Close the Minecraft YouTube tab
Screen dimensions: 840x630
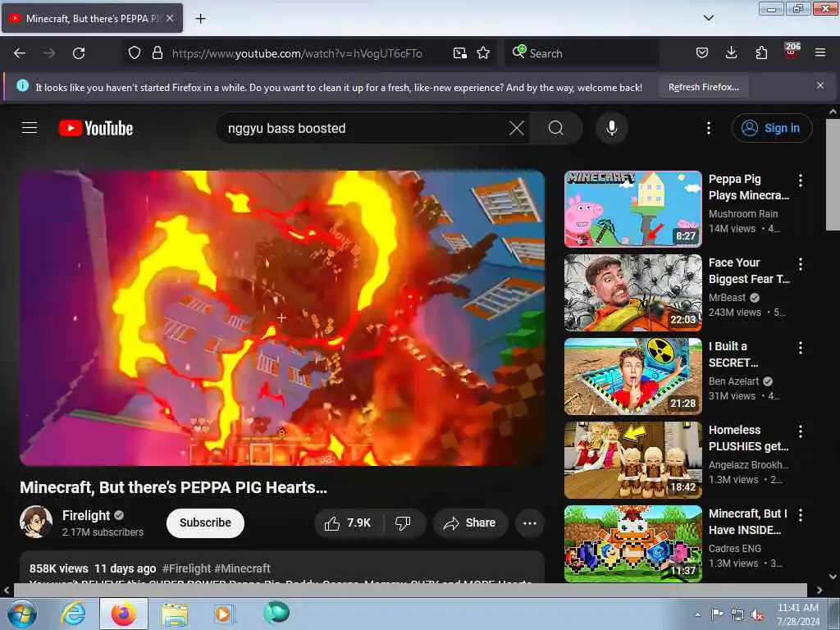[x=170, y=18]
